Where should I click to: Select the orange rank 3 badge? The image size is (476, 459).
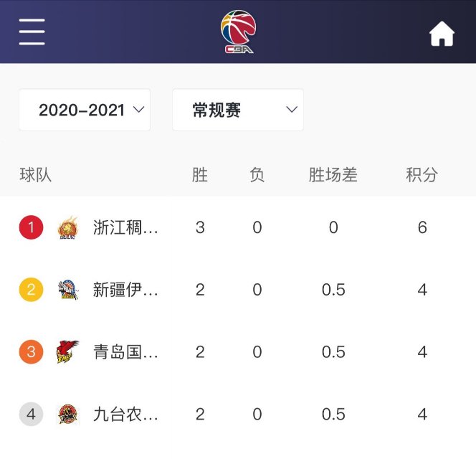pyautogui.click(x=31, y=351)
